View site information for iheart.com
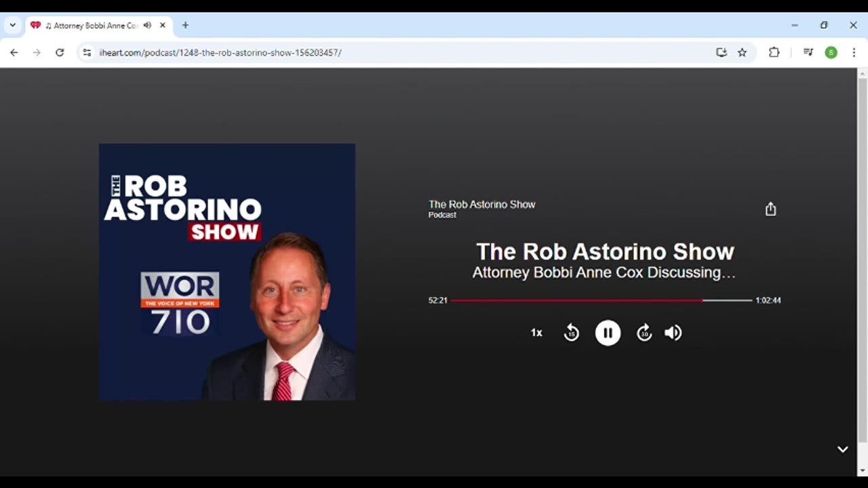Image resolution: width=868 pixels, height=488 pixels. (87, 52)
